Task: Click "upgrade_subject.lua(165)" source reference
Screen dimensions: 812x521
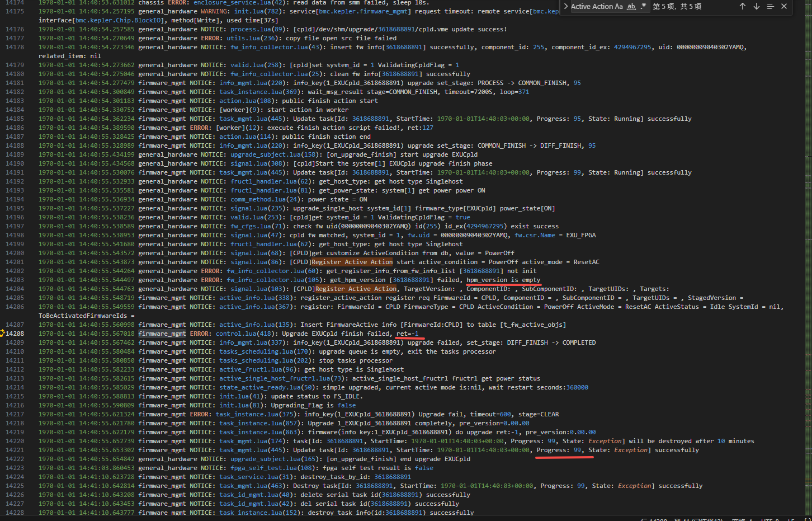Action: click(275, 459)
